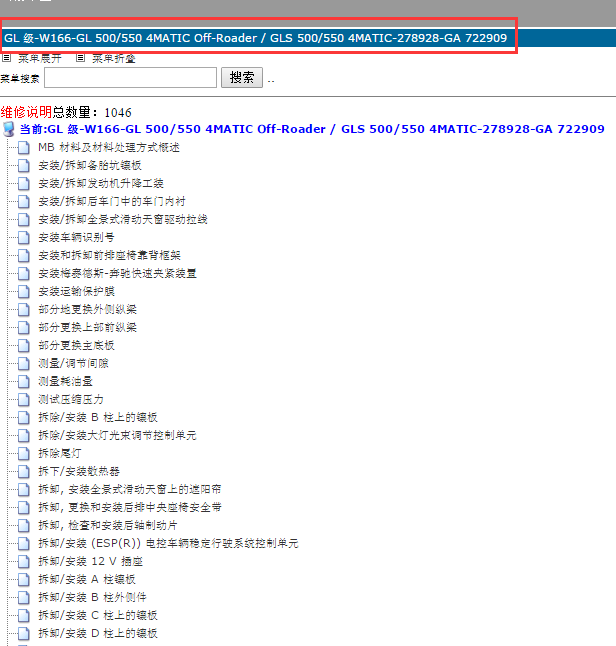Select the 部分更换主底板 item
This screenshot has height=646, width=616.
click(76, 345)
